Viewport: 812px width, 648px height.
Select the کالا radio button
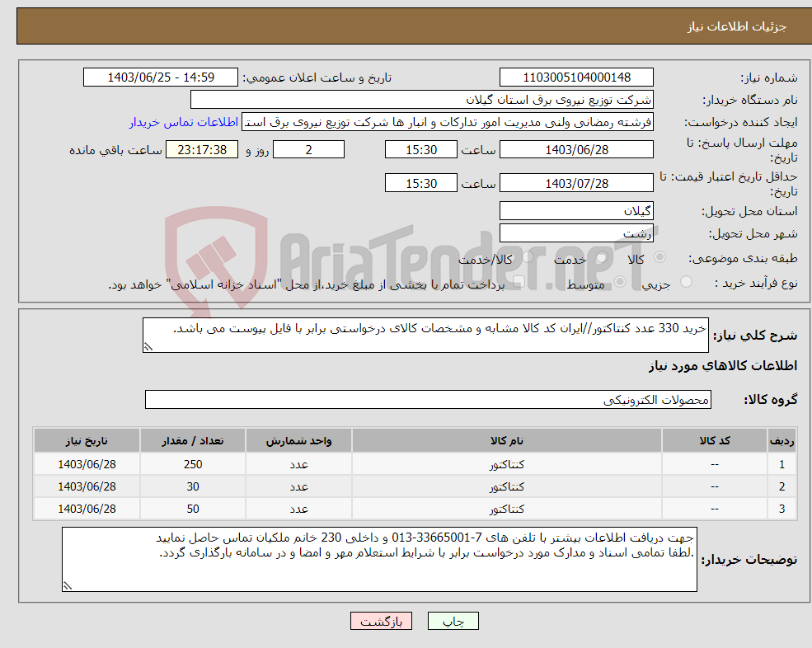(x=659, y=257)
